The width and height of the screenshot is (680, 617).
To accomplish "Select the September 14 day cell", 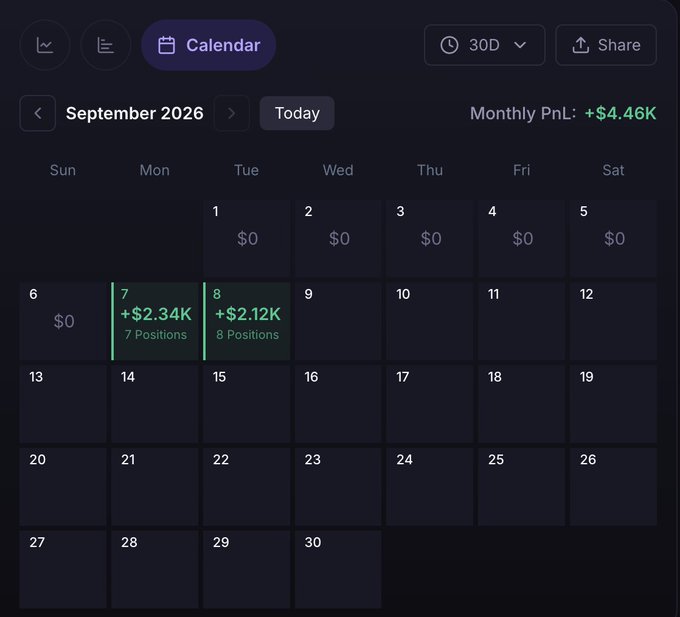I will (x=155, y=404).
